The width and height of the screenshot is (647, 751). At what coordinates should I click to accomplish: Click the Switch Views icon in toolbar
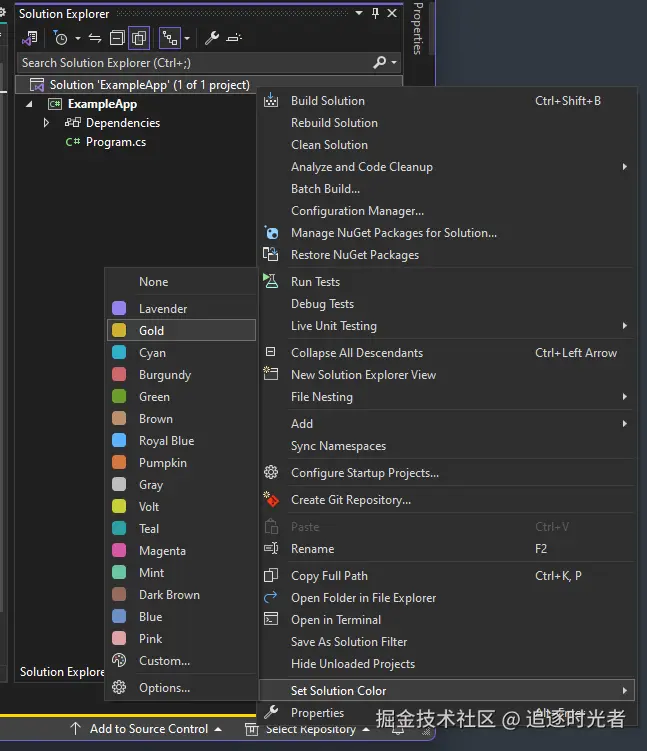[30, 38]
